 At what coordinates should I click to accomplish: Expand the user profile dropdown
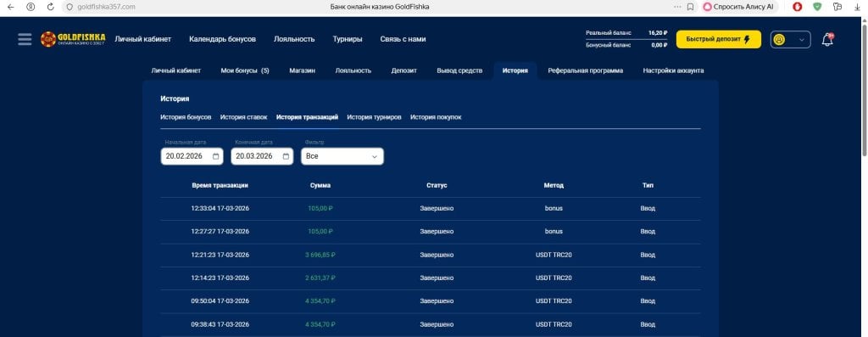[x=791, y=39]
